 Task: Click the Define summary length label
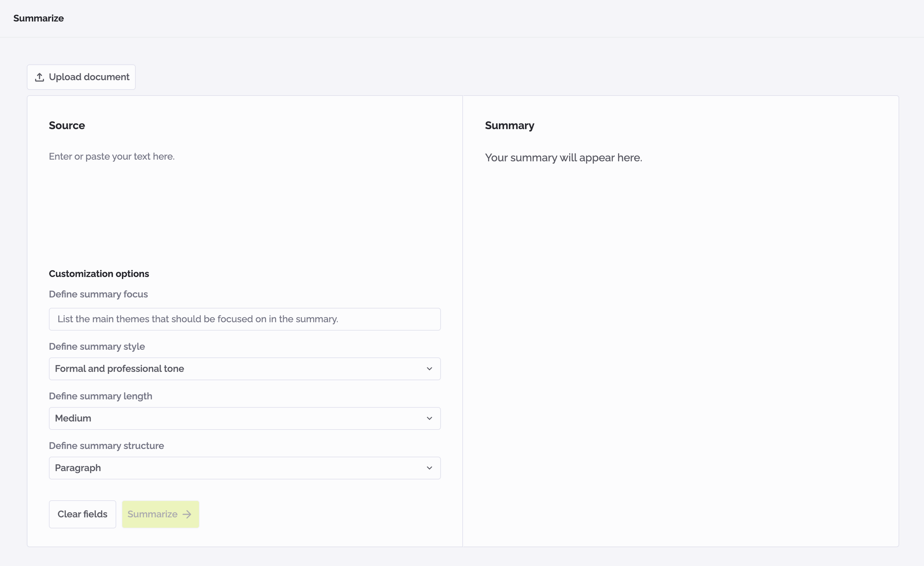click(x=100, y=396)
